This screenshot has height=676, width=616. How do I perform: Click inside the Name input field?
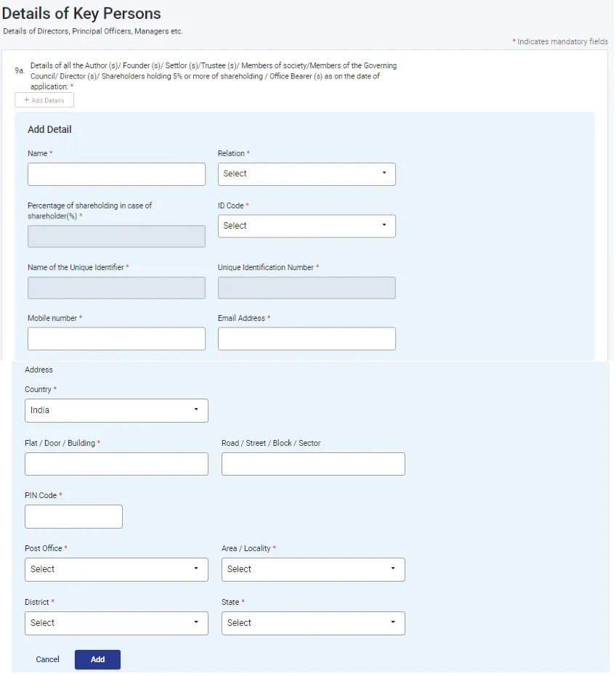point(116,174)
